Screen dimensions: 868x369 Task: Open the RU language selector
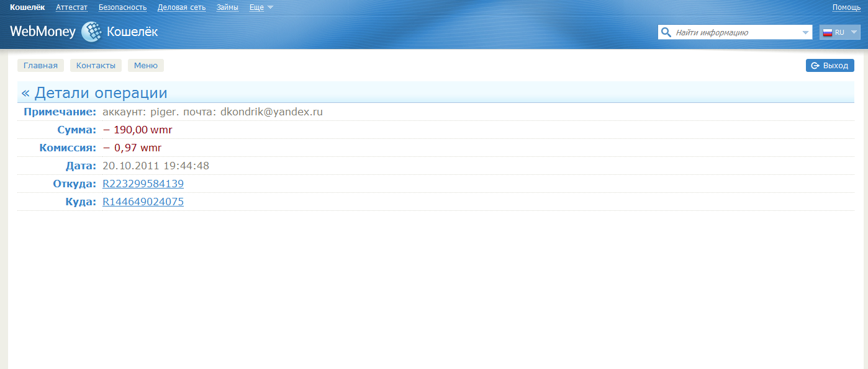point(840,32)
